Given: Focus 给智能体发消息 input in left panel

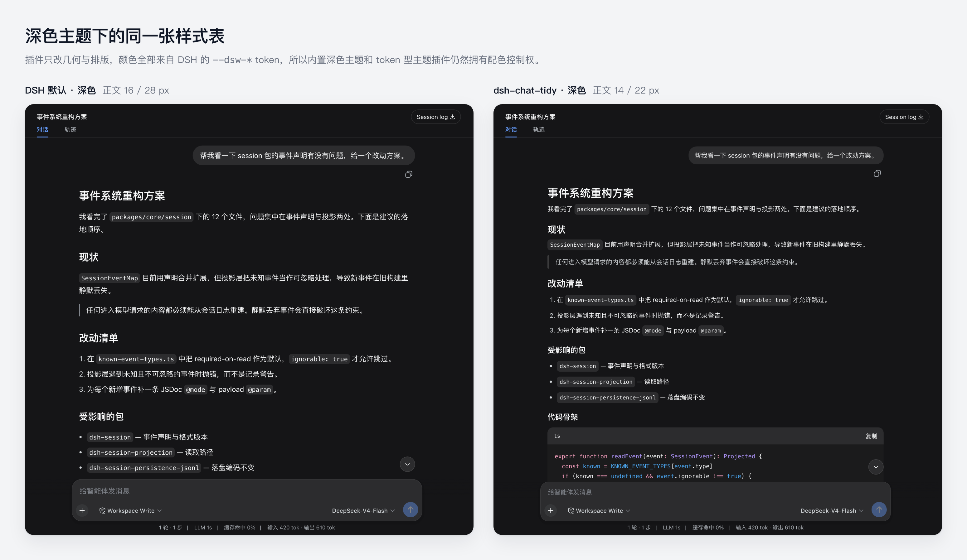Looking at the screenshot, I should click(247, 491).
